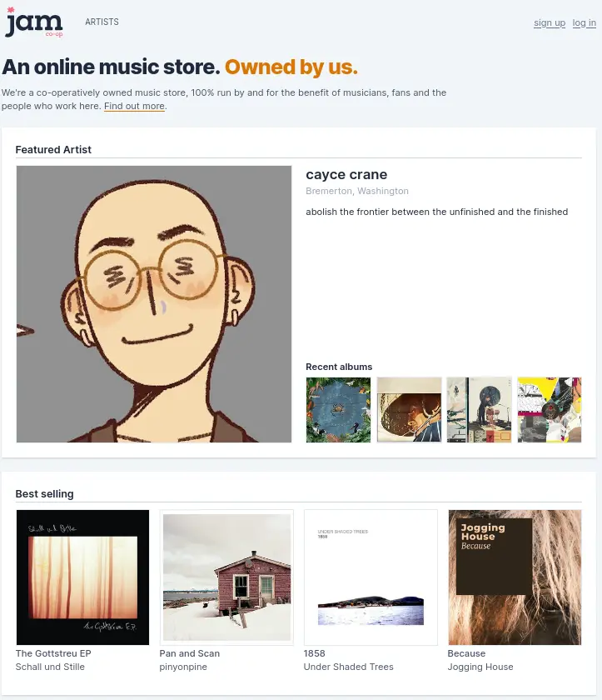Click the featured artist portrait drawing

pyautogui.click(x=153, y=303)
